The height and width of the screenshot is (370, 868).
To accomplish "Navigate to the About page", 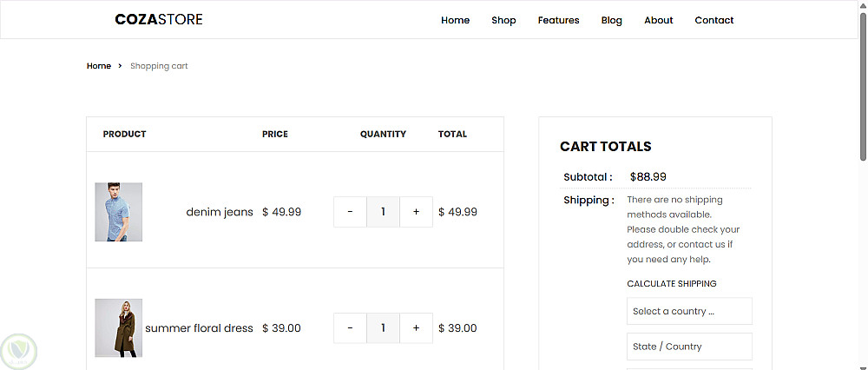I will click(x=658, y=20).
